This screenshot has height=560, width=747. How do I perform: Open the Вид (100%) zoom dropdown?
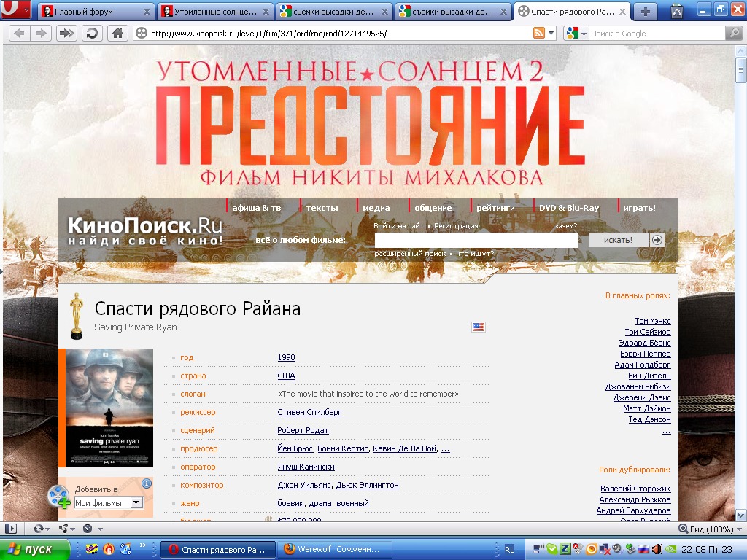click(x=711, y=529)
